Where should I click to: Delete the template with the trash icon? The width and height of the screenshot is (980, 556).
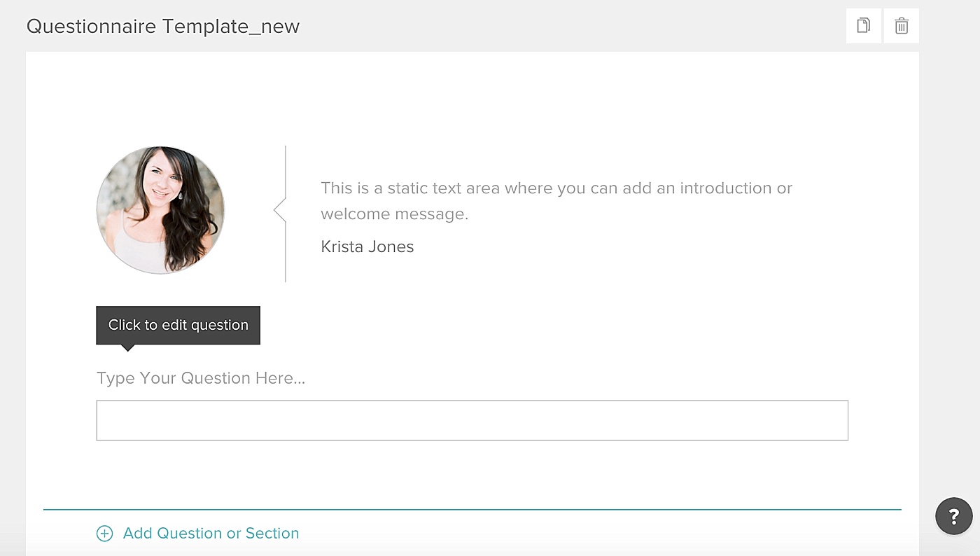tap(902, 26)
